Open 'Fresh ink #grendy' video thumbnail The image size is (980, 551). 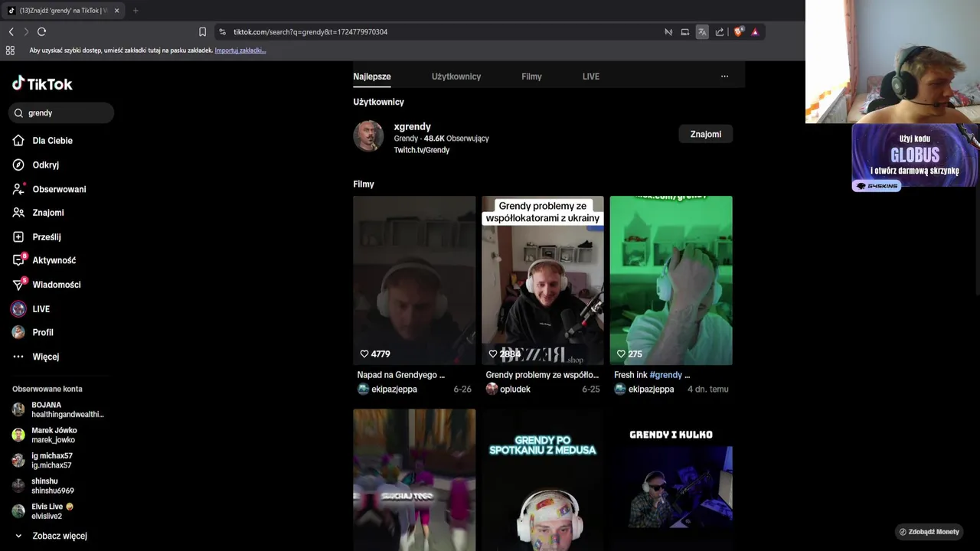[671, 280]
